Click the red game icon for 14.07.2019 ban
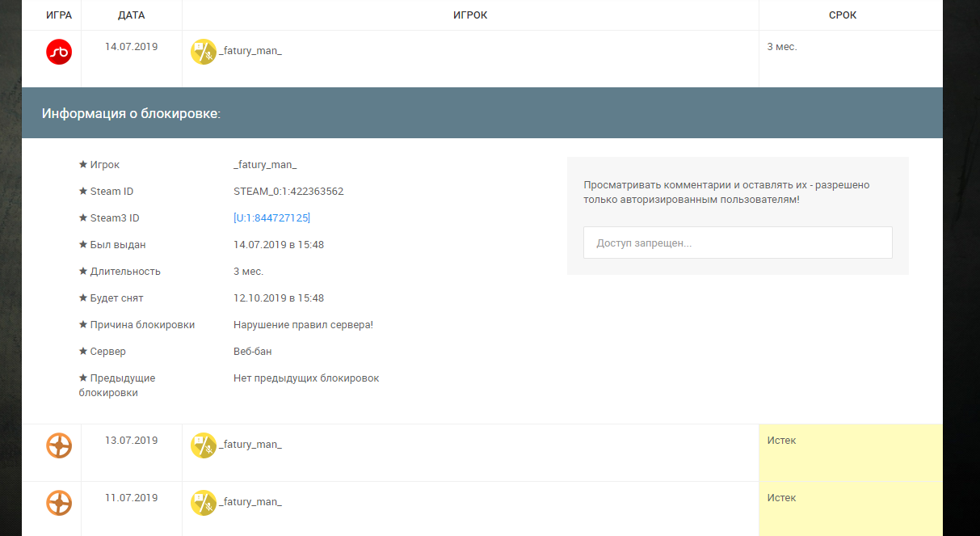The image size is (980, 536). coord(59,52)
